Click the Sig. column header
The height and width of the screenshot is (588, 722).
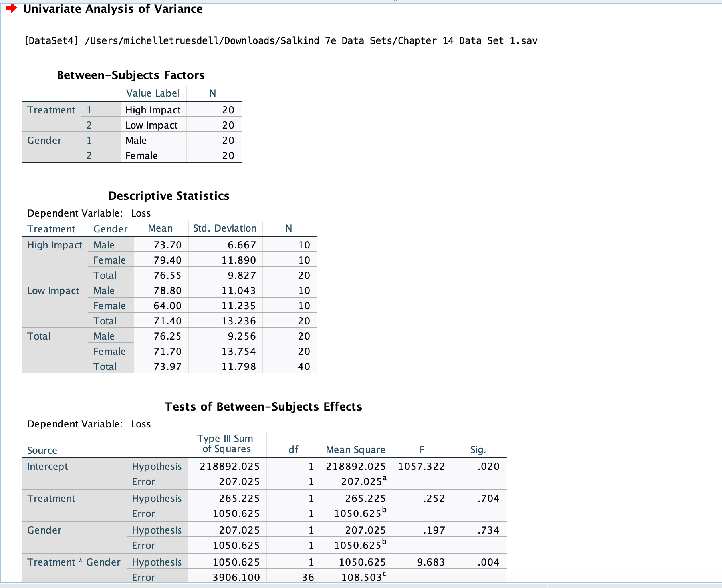[x=478, y=450]
